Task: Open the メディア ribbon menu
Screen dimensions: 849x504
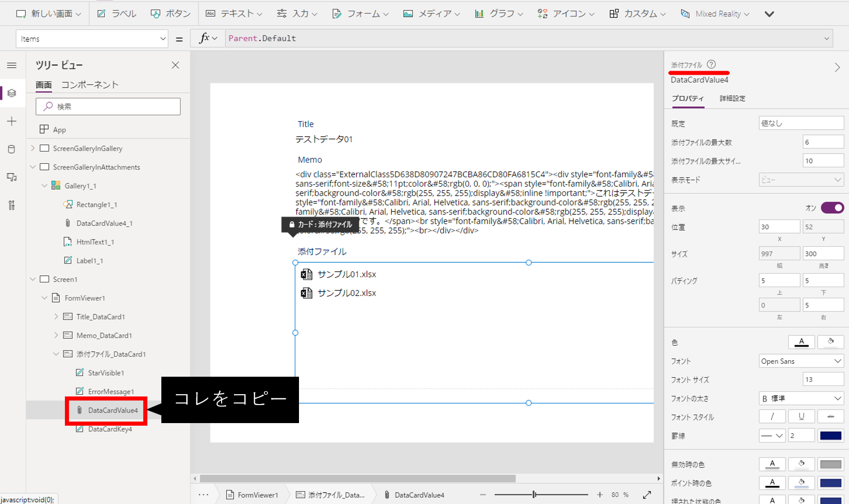Action: [x=431, y=14]
